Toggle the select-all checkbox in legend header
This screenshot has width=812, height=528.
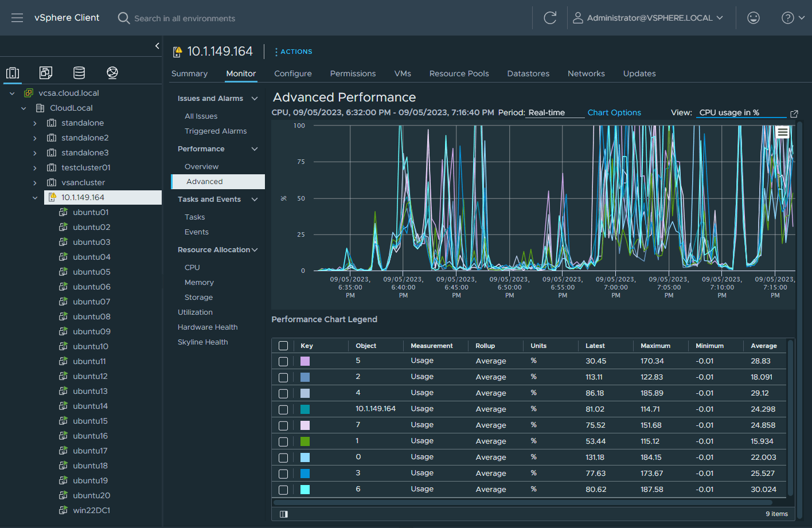pyautogui.click(x=283, y=346)
